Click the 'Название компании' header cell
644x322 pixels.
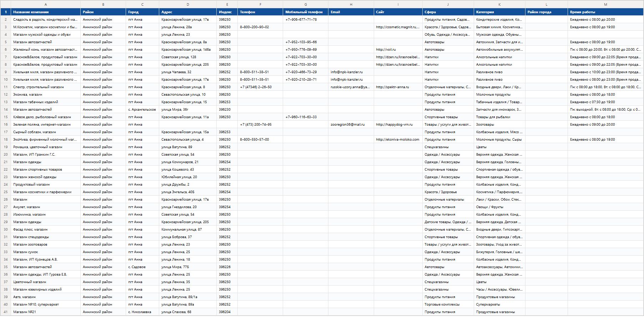[46, 12]
